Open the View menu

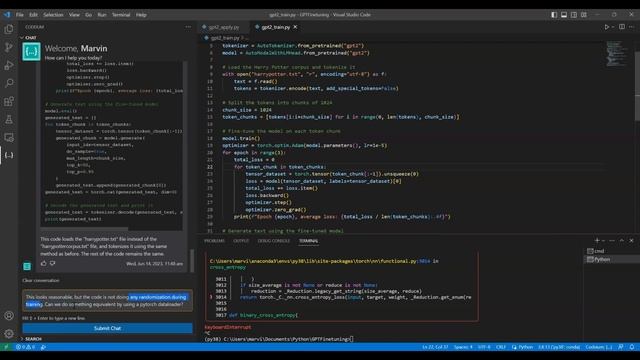[74, 15]
